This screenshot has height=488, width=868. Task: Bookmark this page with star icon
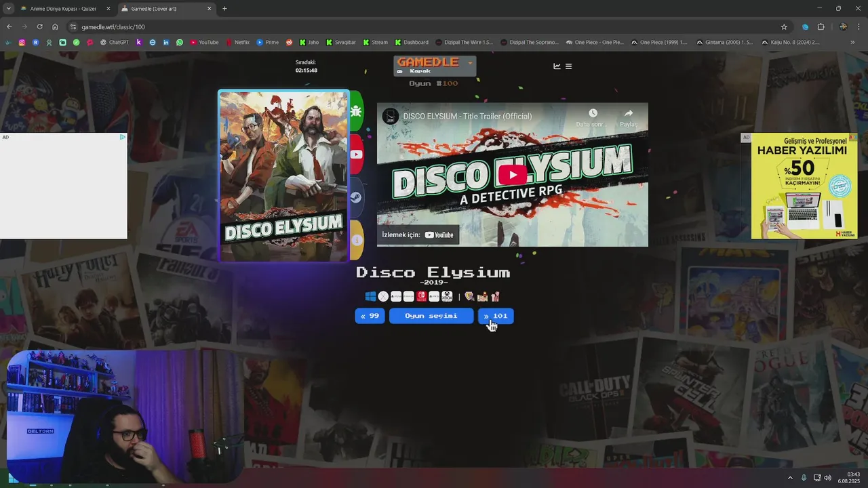(784, 27)
